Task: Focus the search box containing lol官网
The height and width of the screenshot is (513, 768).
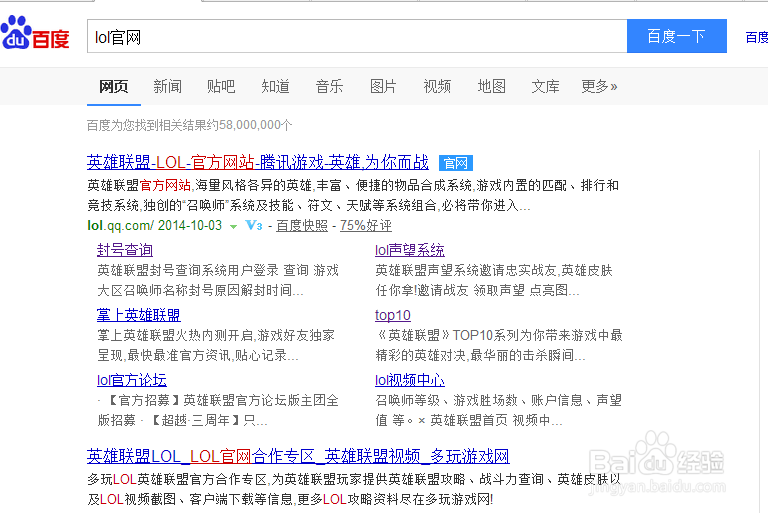Action: 357,36
